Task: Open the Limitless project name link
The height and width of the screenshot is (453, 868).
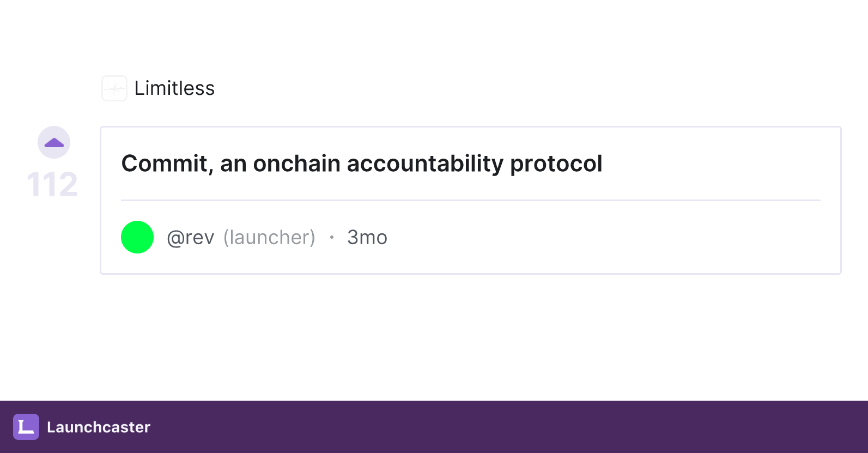Action: [174, 88]
